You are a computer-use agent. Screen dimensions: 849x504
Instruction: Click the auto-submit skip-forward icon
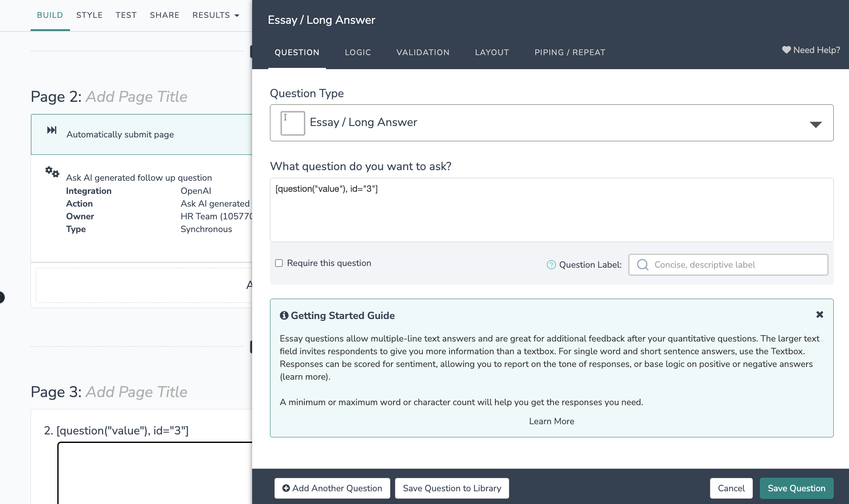click(52, 130)
